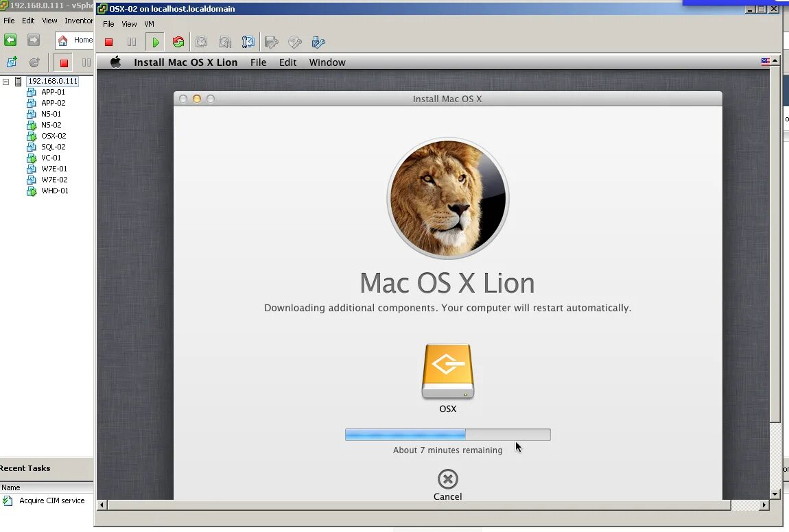This screenshot has width=789, height=532.
Task: Click the Name column header in Recent Tasks
Action: (x=47, y=487)
